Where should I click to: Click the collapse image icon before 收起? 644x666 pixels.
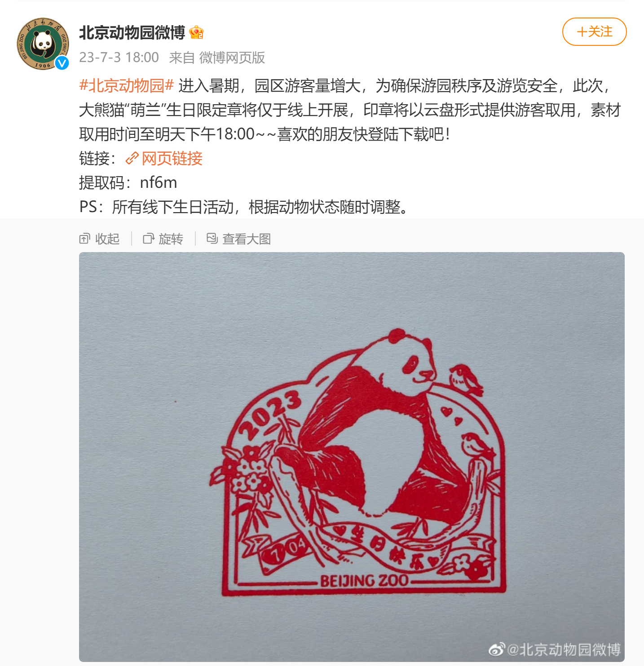coord(84,239)
